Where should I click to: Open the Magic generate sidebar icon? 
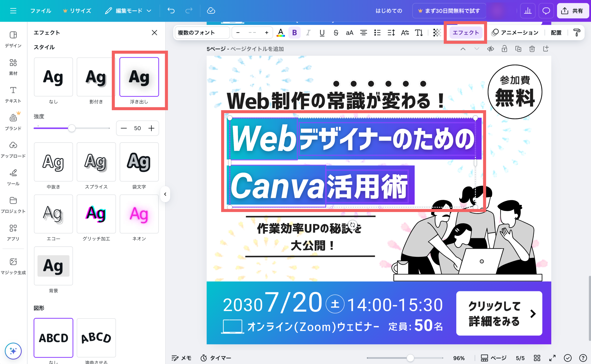pyautogui.click(x=13, y=265)
